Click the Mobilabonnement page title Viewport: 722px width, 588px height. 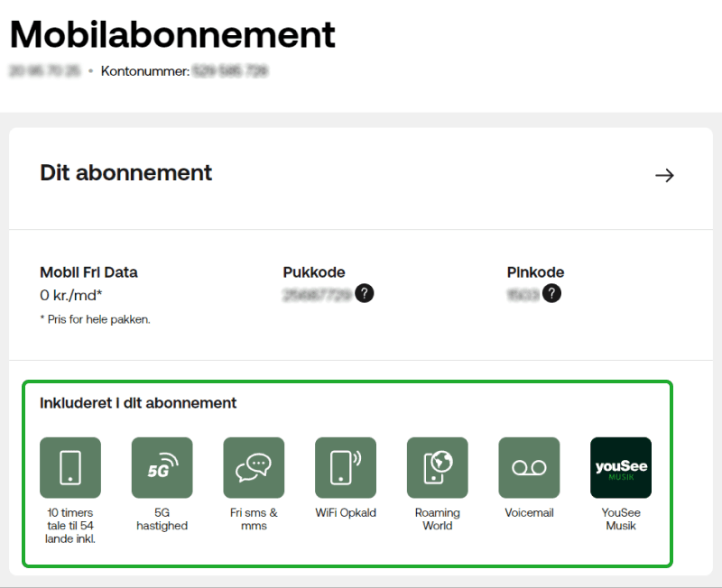(172, 34)
